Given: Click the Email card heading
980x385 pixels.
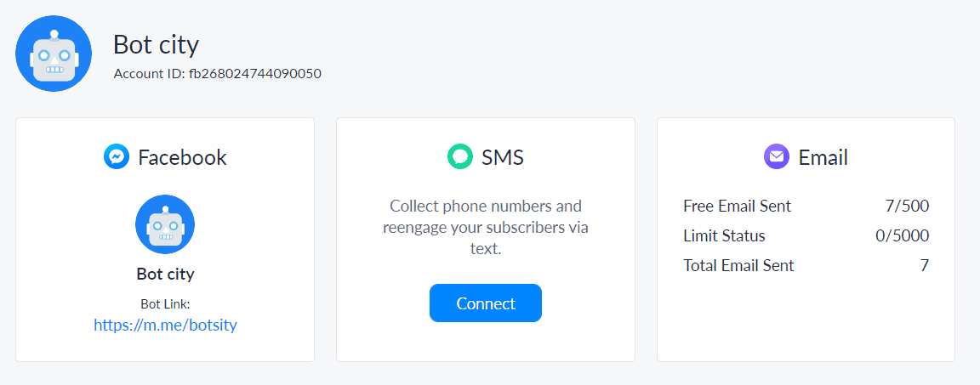Looking at the screenshot, I should 823,157.
